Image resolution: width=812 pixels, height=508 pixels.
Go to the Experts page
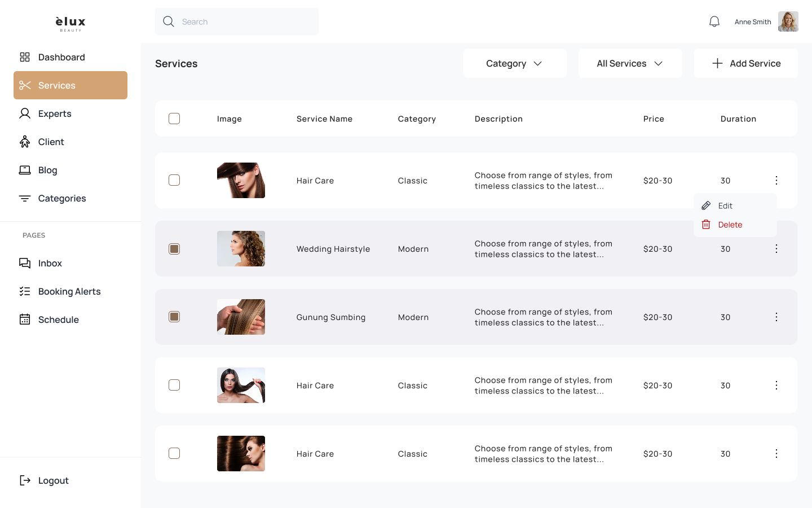55,113
